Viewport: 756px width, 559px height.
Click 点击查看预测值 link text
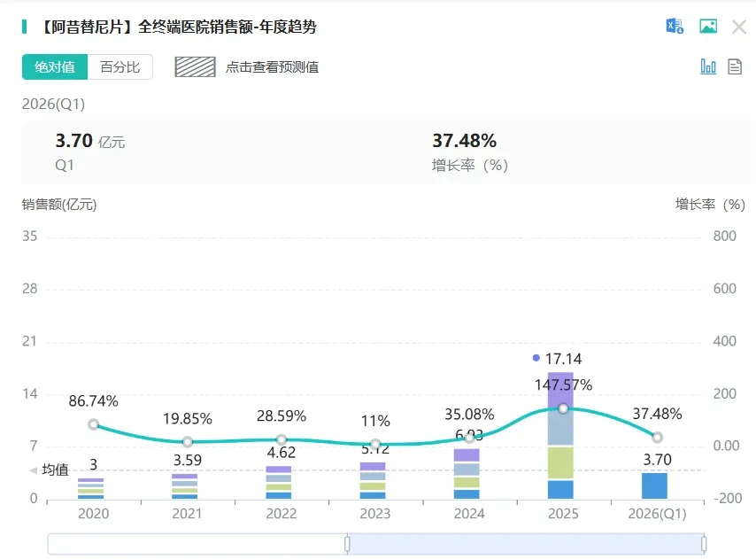272,67
